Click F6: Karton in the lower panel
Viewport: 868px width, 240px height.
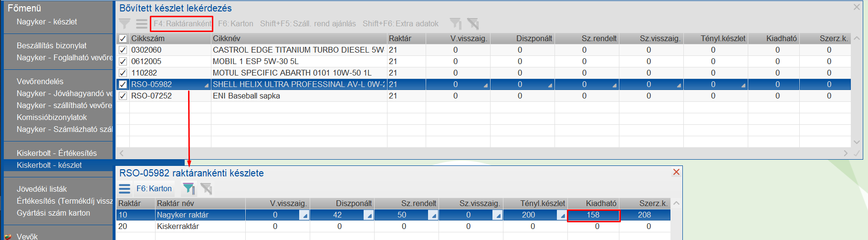[x=154, y=189]
